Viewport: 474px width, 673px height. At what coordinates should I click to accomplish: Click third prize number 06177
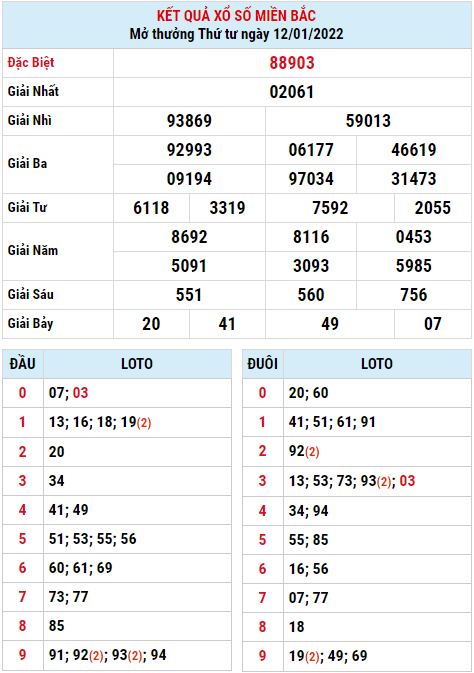311,150
